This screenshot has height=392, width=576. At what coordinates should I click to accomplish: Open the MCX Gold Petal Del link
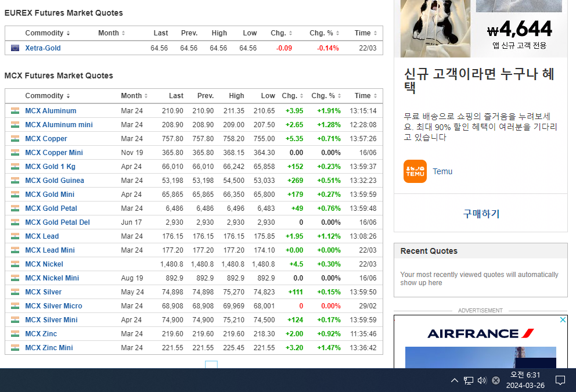[x=57, y=222]
